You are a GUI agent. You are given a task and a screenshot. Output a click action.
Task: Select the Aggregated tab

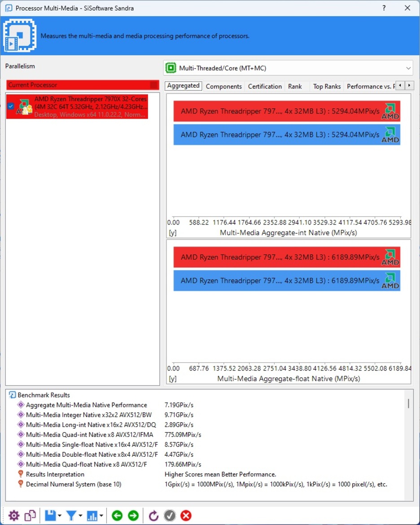184,86
